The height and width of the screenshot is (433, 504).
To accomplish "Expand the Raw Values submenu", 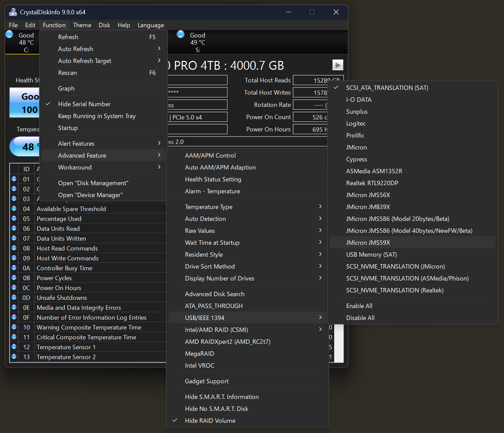I will (247, 230).
